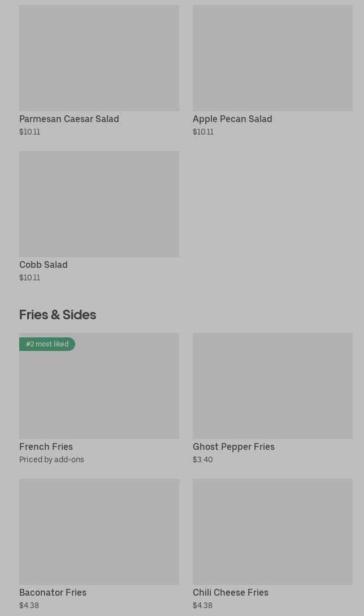The height and width of the screenshot is (616, 364).
Task: Click the Priced by add-ons text
Action: tap(51, 459)
